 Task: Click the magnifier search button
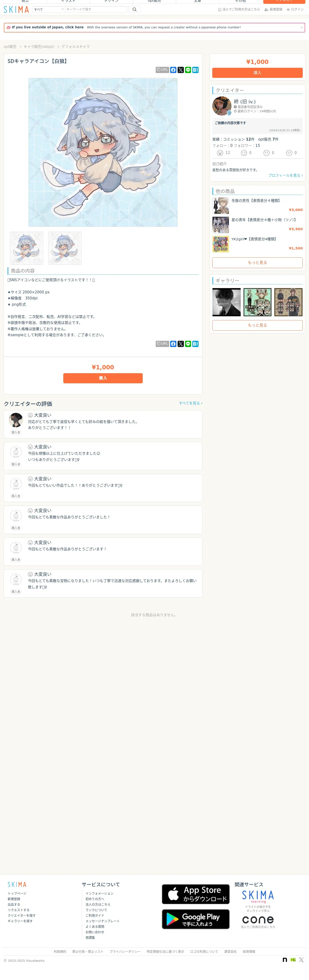[135, 9]
